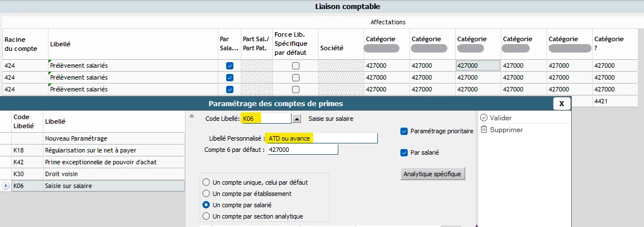Click the Analytique spécifique button
This screenshot has width=644, height=227.
[433, 174]
